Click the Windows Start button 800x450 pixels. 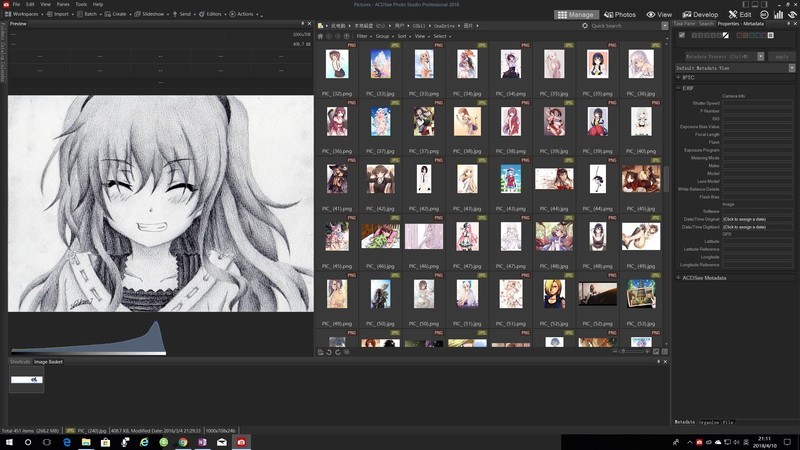click(x=7, y=441)
